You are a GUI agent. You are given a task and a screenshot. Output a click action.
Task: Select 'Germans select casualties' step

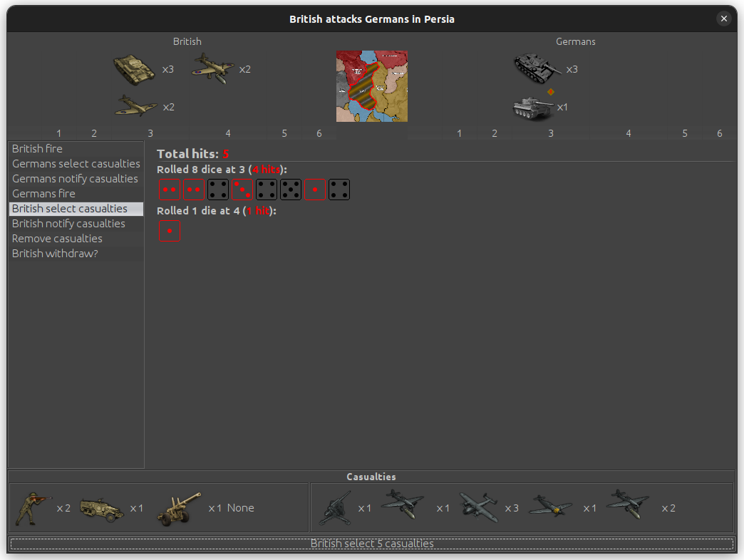coord(76,164)
